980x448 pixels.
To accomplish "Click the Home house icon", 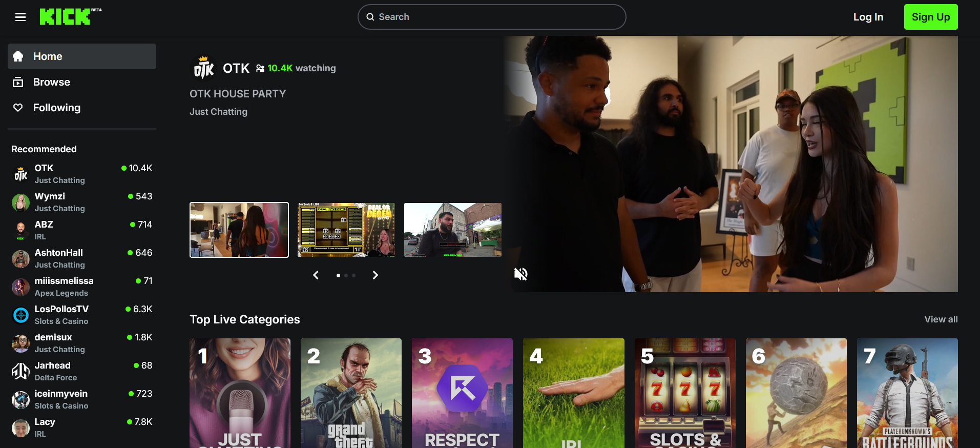I will (x=18, y=56).
